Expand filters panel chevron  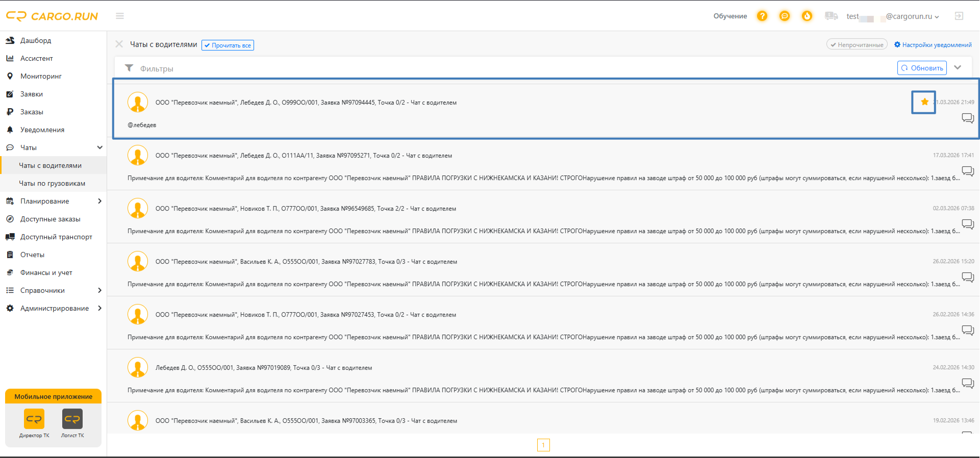pyautogui.click(x=958, y=68)
